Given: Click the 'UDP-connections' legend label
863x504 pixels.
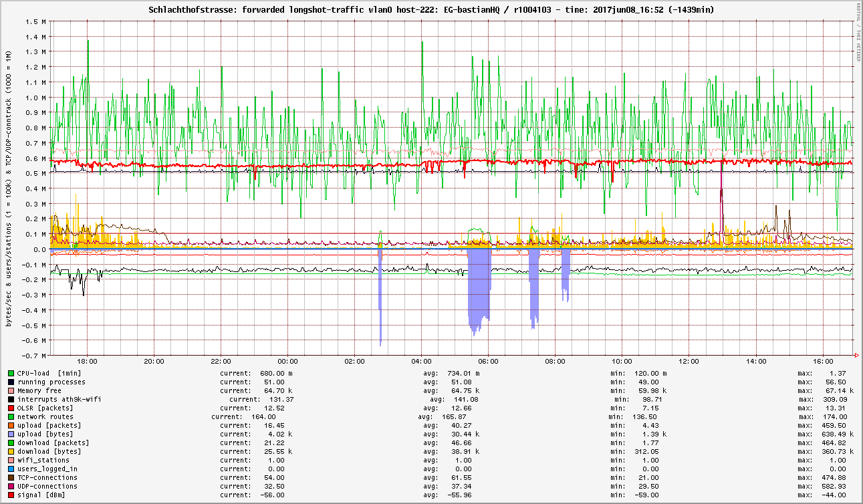Looking at the screenshot, I should pos(47,486).
